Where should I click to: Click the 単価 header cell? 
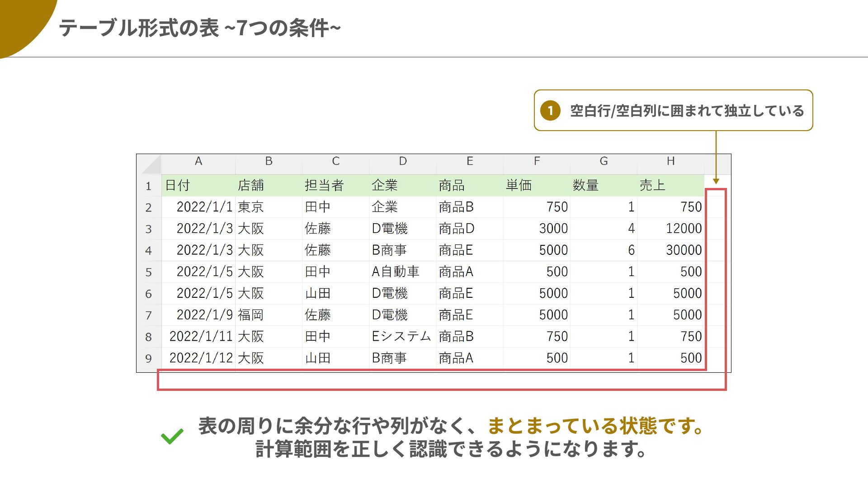[537, 185]
